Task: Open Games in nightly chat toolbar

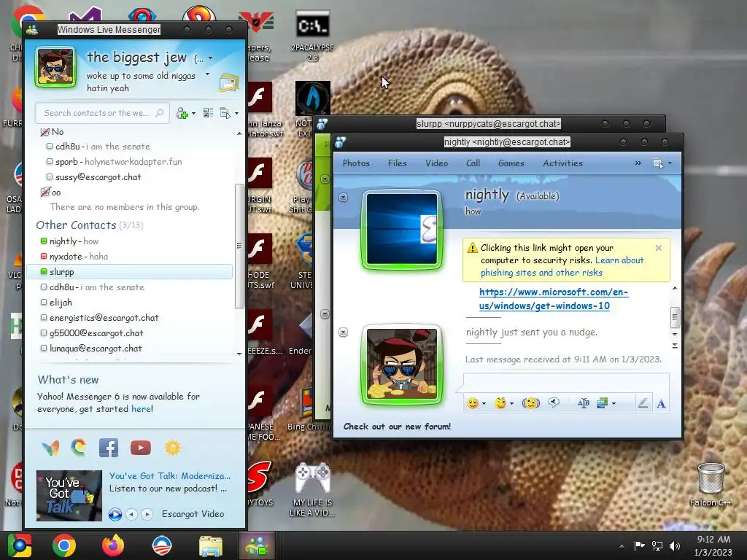Action: (511, 163)
